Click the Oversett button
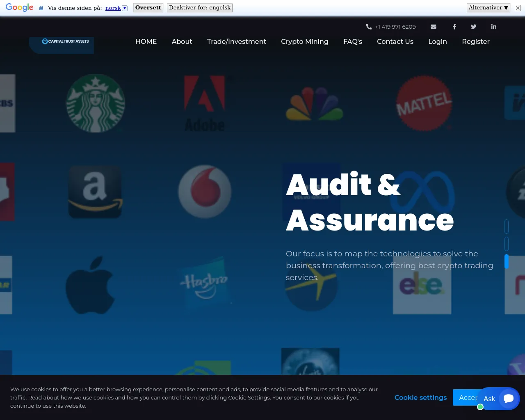Viewport: 525px width, 420px height. point(148,8)
